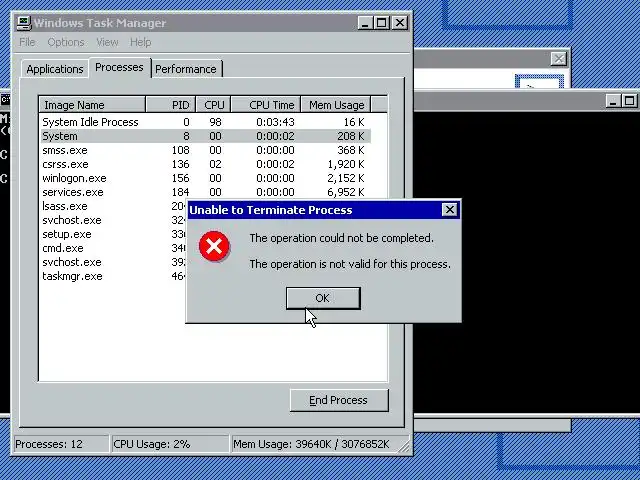Open the Options menu

click(66, 42)
